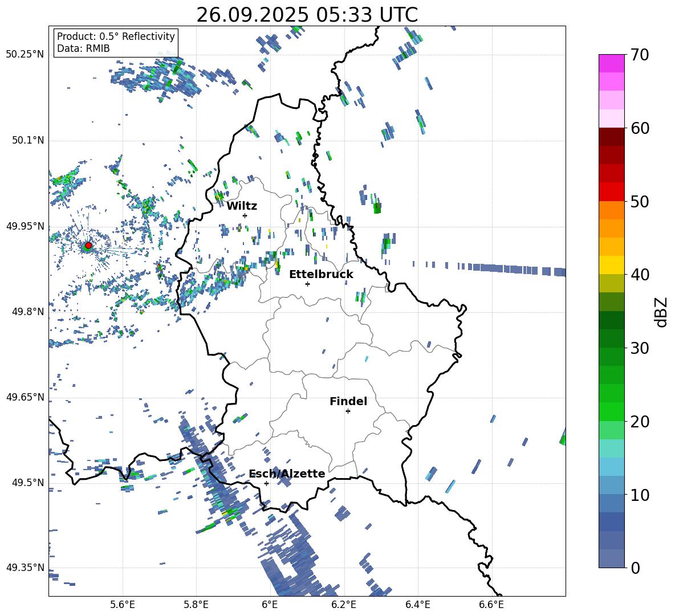
Task: Click the magenta top colorbar segment
Action: [612, 64]
